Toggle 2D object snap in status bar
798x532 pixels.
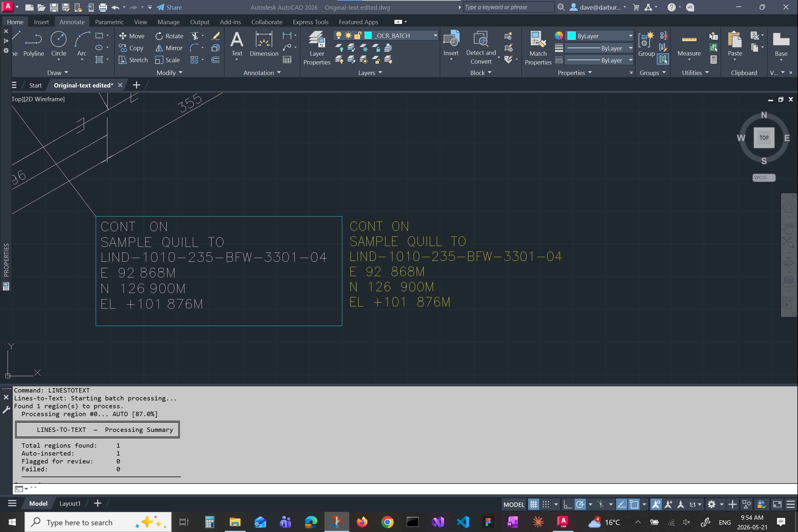[x=634, y=505]
